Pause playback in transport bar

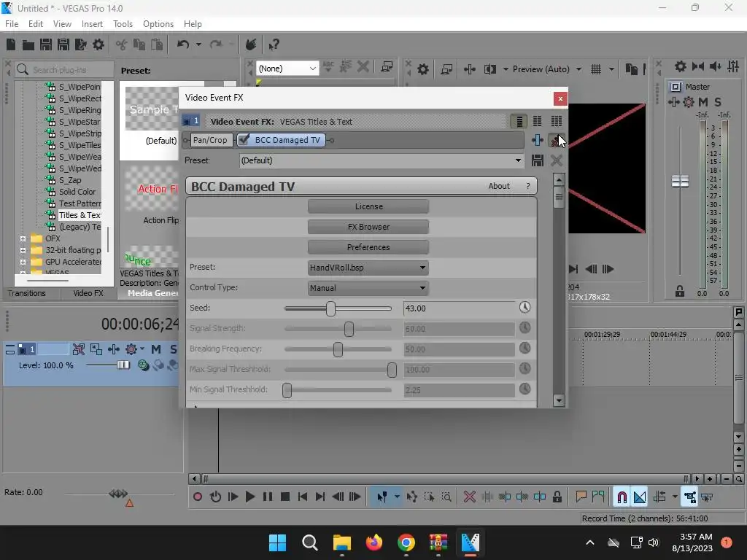click(x=268, y=497)
